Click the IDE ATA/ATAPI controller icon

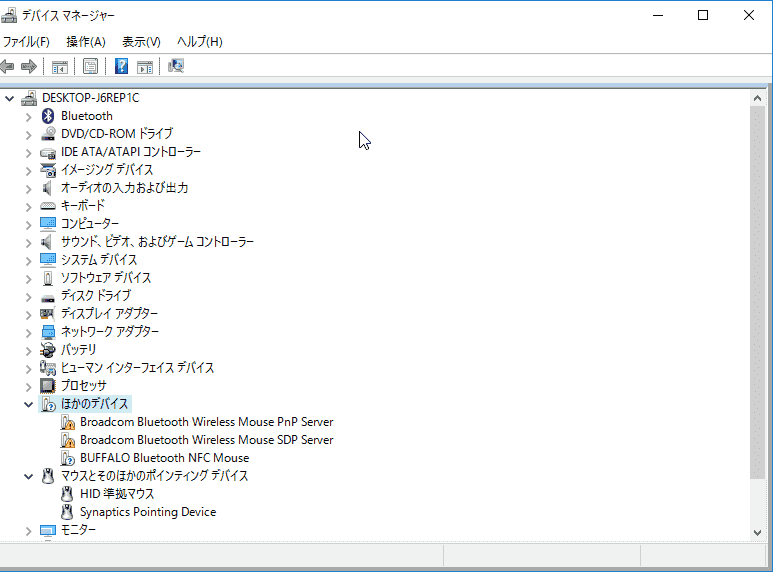(48, 152)
